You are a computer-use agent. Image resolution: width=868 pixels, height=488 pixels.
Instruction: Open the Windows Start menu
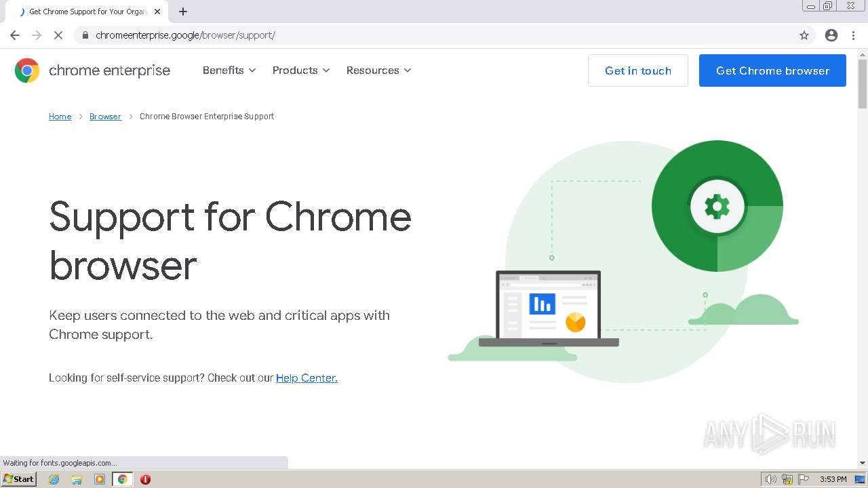(x=18, y=479)
